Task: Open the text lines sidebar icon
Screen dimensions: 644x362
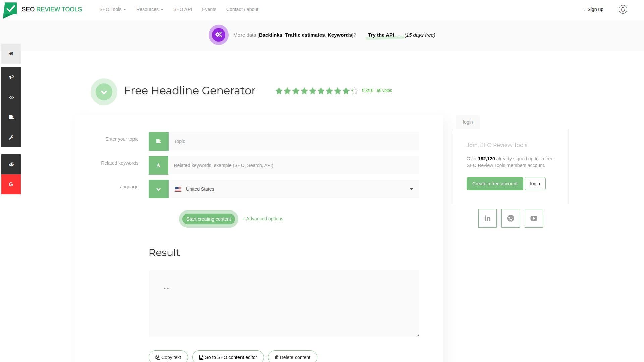Action: click(x=11, y=117)
